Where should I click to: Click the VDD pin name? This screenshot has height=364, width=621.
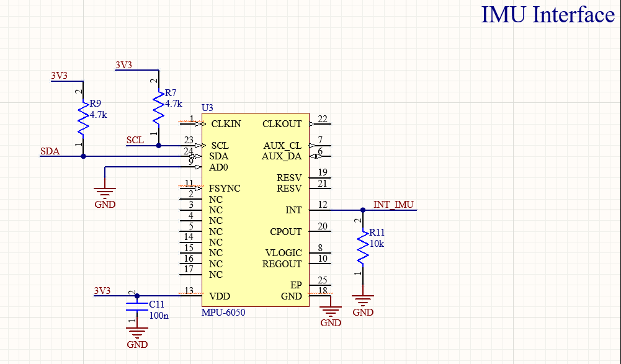tap(220, 296)
